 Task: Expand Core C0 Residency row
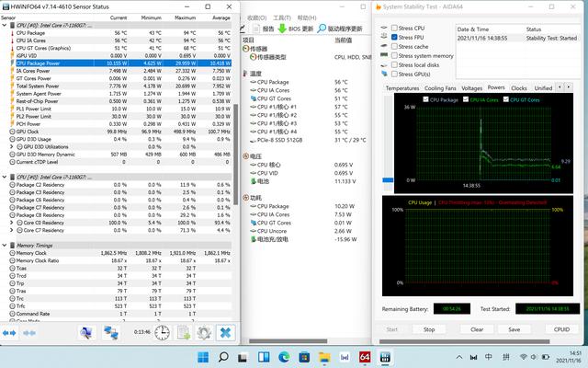pos(11,223)
